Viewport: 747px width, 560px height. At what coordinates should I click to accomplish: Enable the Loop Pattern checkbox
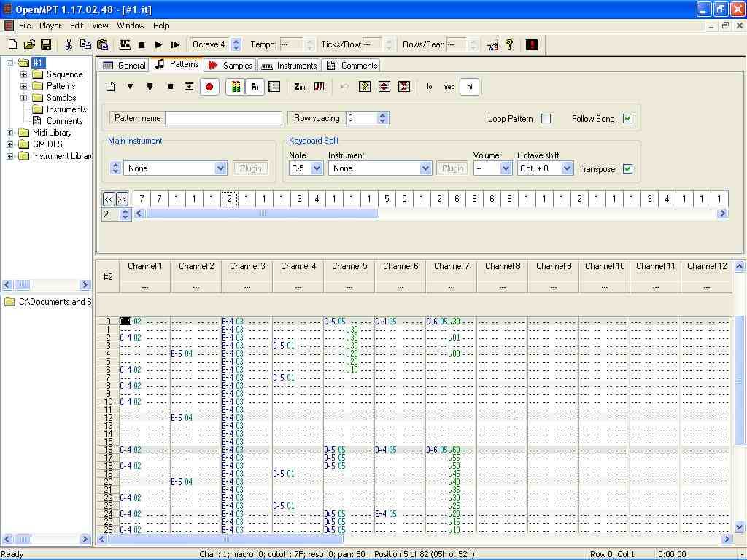pos(546,119)
